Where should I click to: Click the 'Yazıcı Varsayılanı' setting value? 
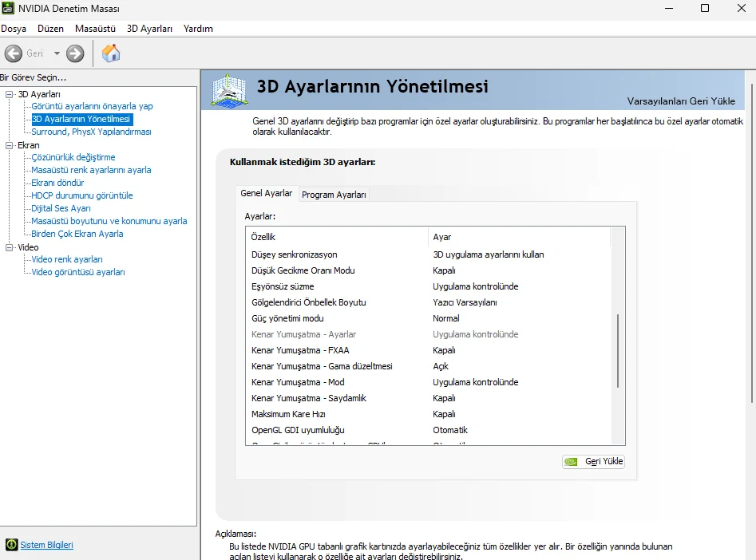point(465,302)
